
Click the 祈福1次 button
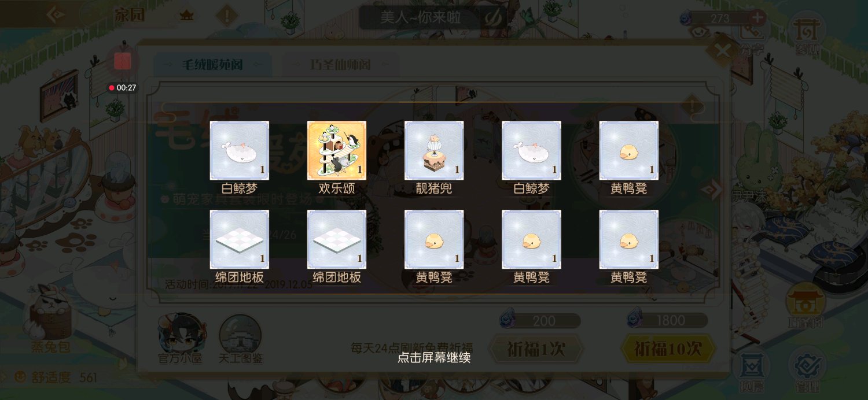click(x=536, y=349)
